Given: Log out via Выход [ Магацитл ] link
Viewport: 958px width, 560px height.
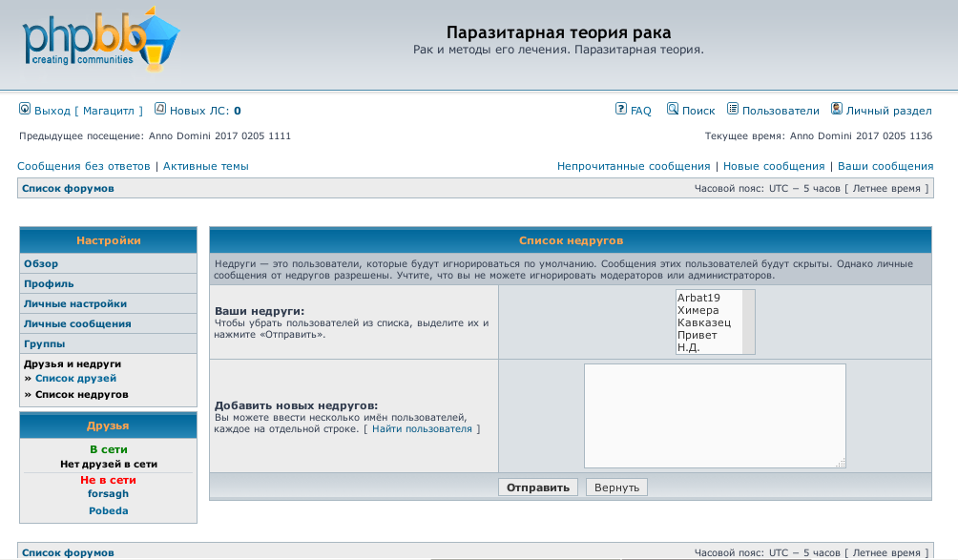Looking at the screenshot, I should coord(88,111).
